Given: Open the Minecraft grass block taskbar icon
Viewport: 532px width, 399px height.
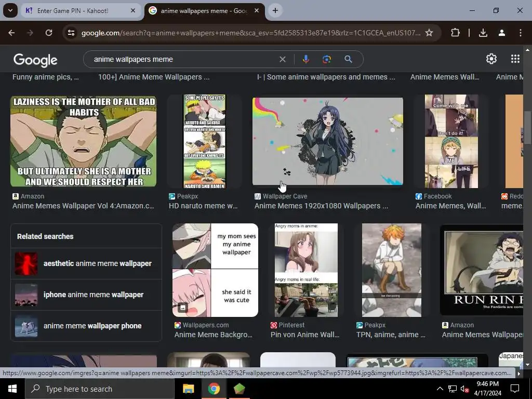Looking at the screenshot, I should tap(239, 389).
